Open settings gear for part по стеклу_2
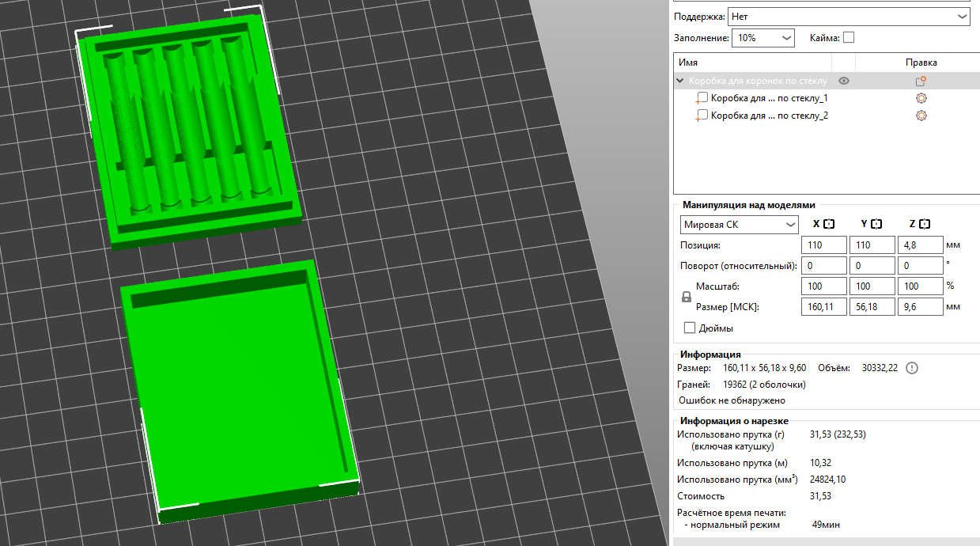980x546 pixels. (921, 116)
